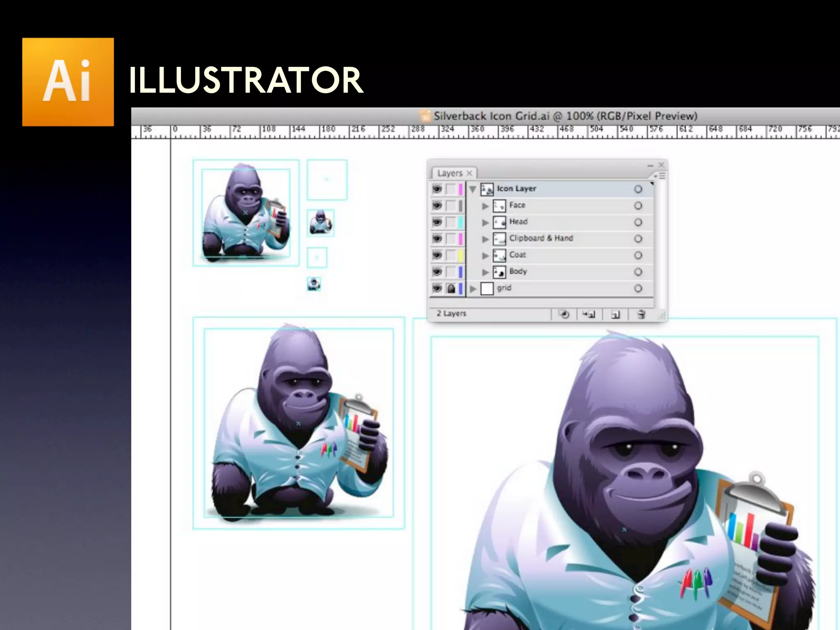Target the Clipboard & Hand sublayer circle

click(638, 239)
